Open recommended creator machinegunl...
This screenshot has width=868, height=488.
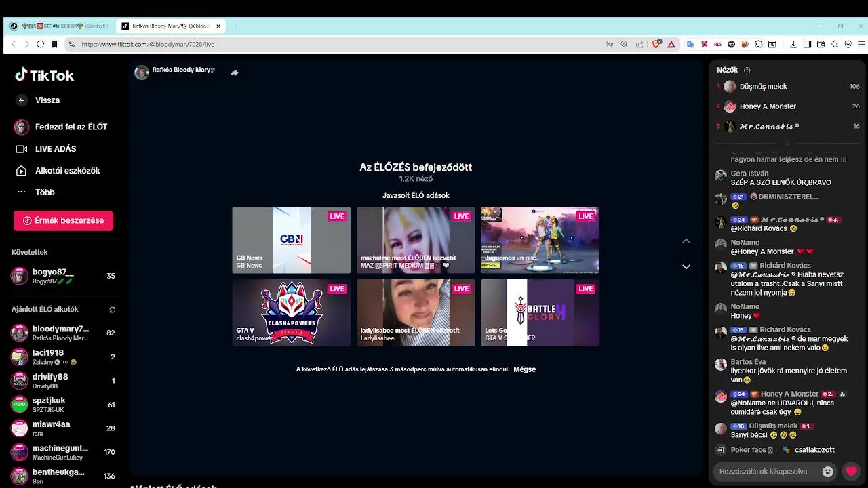coord(63,452)
